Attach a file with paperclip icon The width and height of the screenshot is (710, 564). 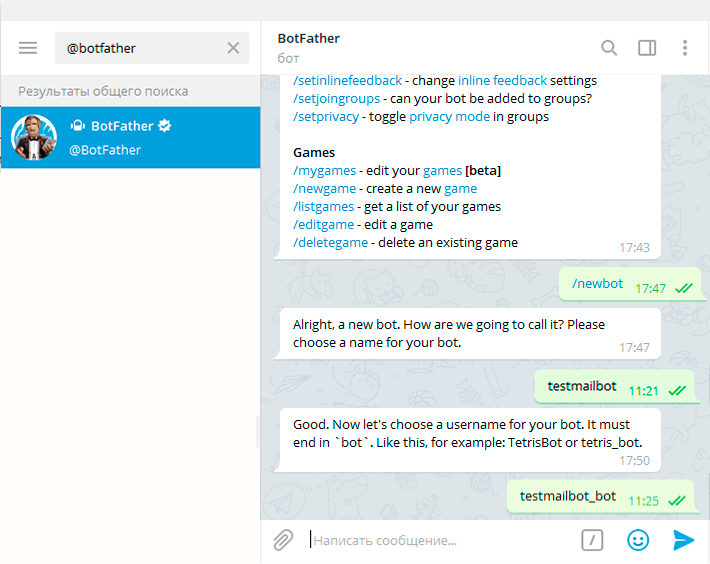point(283,540)
